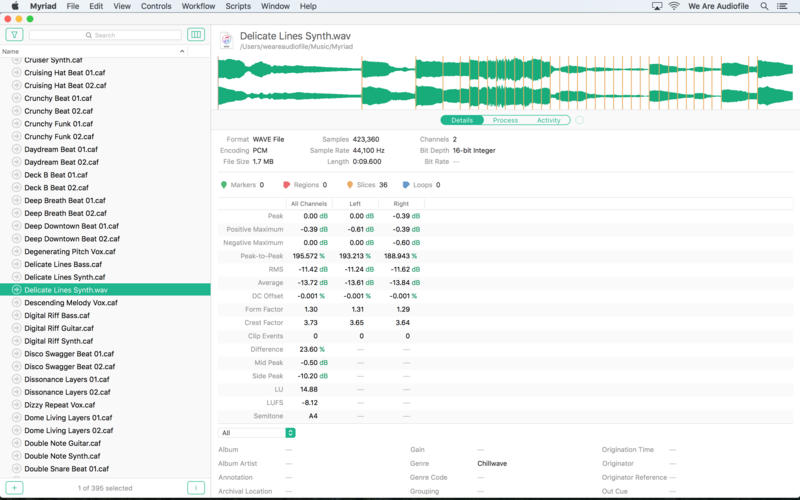Click the WAV file icon next to the title
This screenshot has height=500, width=800.
pos(227,40)
